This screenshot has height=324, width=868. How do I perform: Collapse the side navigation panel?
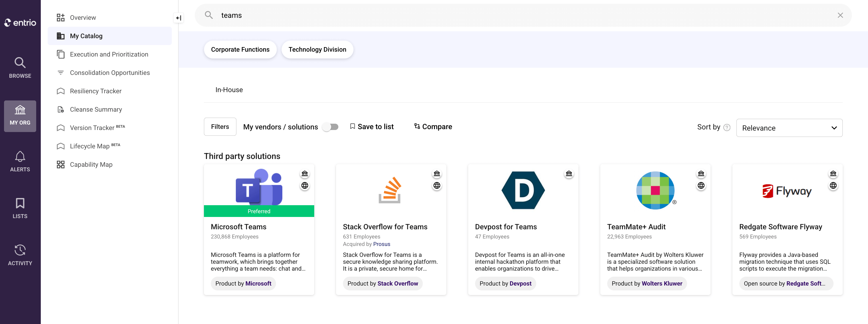179,18
